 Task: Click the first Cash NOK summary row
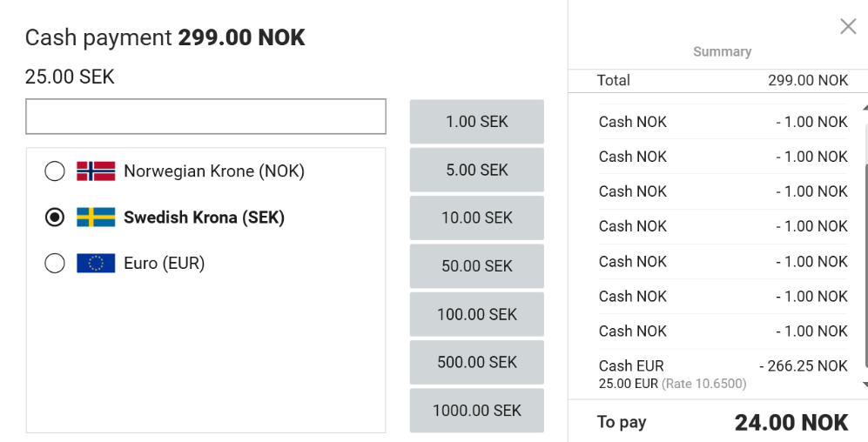click(x=723, y=122)
